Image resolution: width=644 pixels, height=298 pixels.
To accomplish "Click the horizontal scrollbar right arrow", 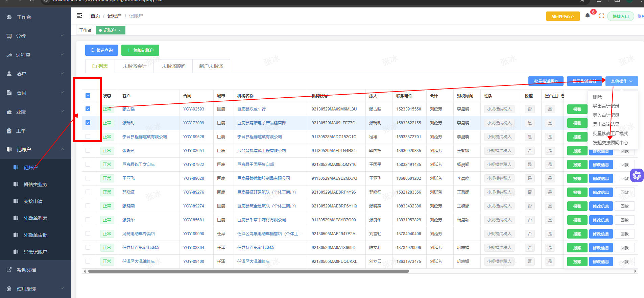I will tap(635, 271).
